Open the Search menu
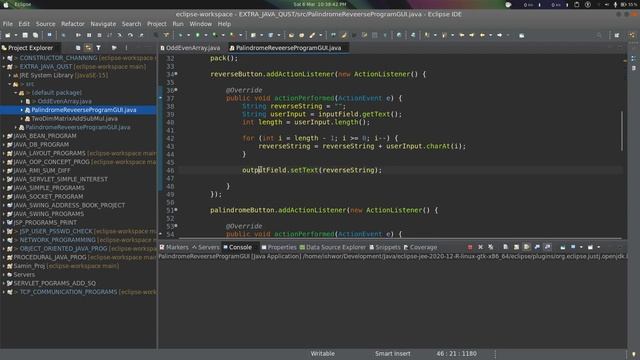Screen dimensions: 640x360 131,24
